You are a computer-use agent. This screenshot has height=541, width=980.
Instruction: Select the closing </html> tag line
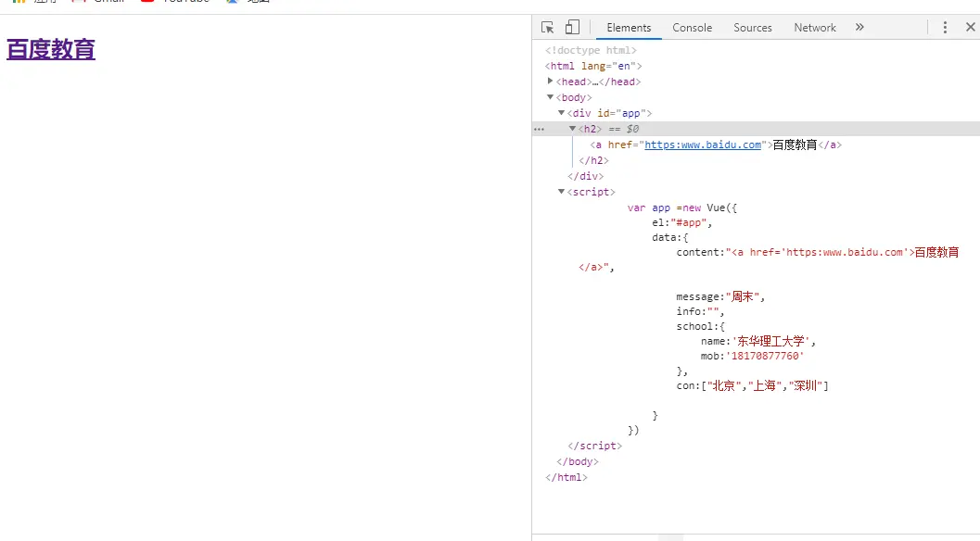[566, 477]
